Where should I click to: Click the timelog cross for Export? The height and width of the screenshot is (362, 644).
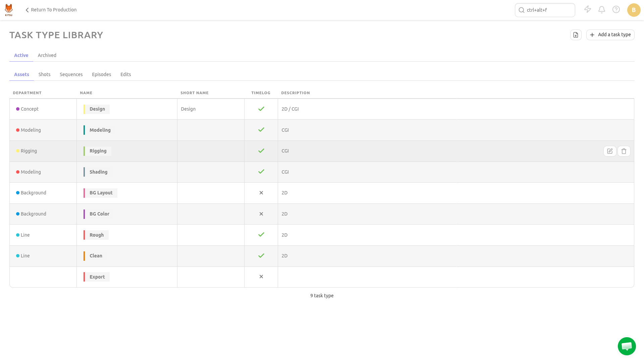[261, 277]
